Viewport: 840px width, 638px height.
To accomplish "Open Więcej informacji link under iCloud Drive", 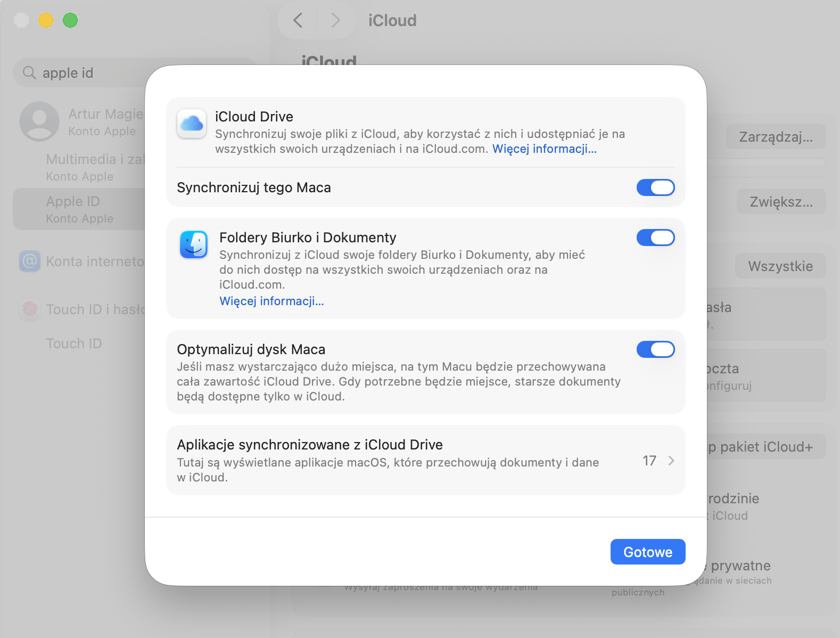I will coord(544,149).
